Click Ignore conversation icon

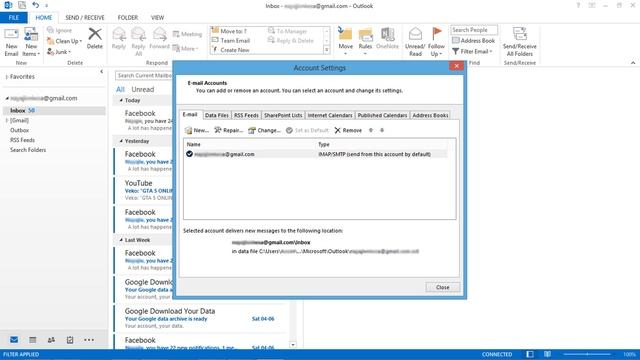pos(59,31)
